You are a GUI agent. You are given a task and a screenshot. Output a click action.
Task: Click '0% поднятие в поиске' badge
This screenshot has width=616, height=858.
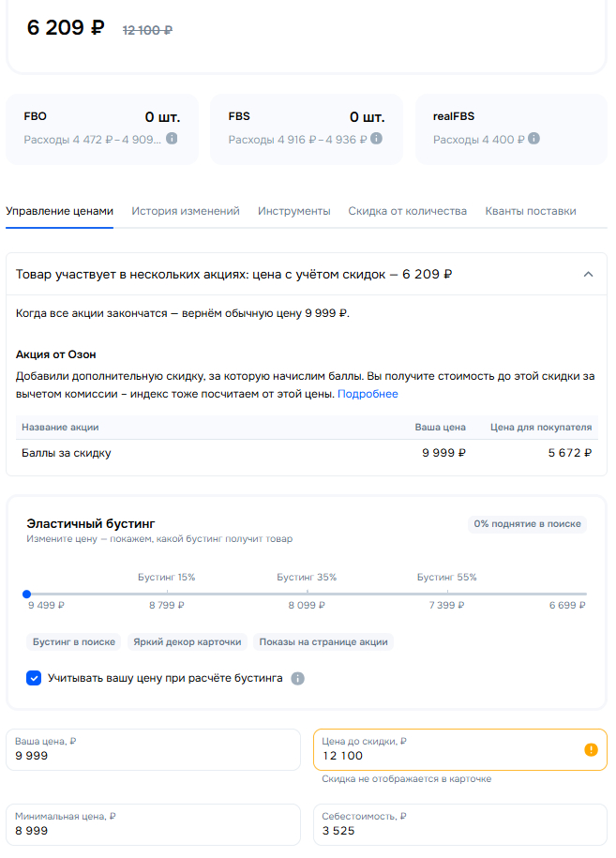tap(527, 523)
